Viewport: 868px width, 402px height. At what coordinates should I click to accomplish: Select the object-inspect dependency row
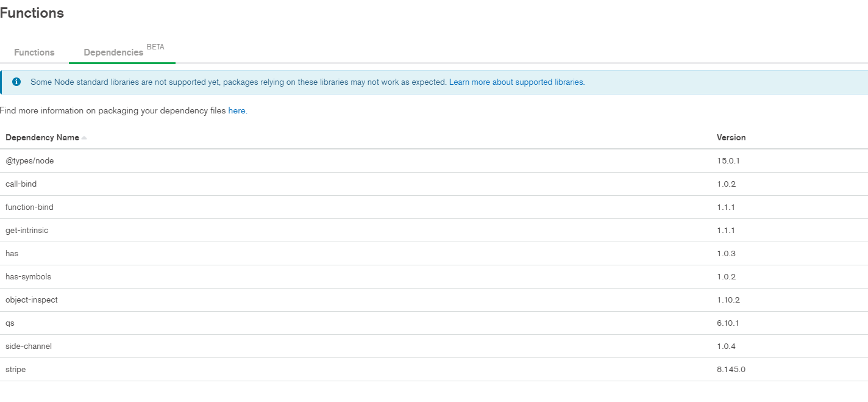32,300
